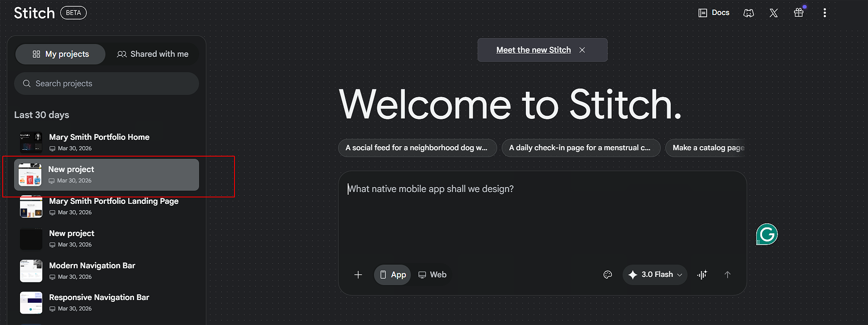
Task: Click the Grammarly badge icon
Action: click(767, 234)
